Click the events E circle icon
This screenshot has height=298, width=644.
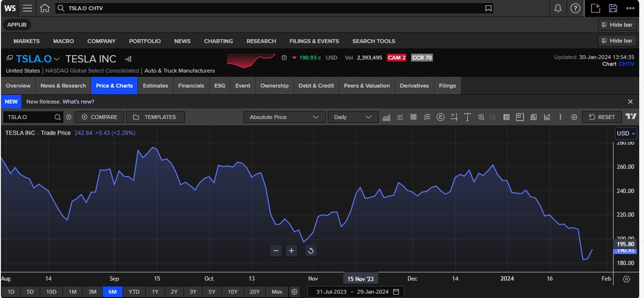click(440, 117)
